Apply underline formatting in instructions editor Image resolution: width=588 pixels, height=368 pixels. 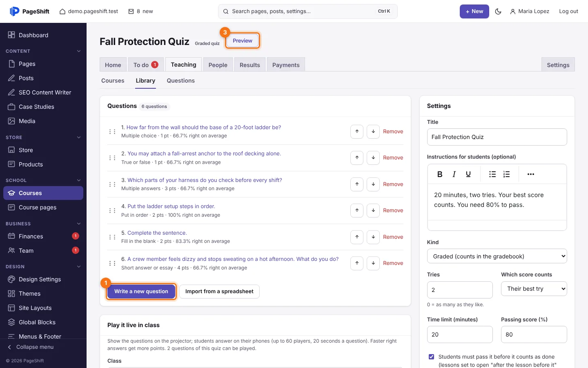pyautogui.click(x=468, y=174)
